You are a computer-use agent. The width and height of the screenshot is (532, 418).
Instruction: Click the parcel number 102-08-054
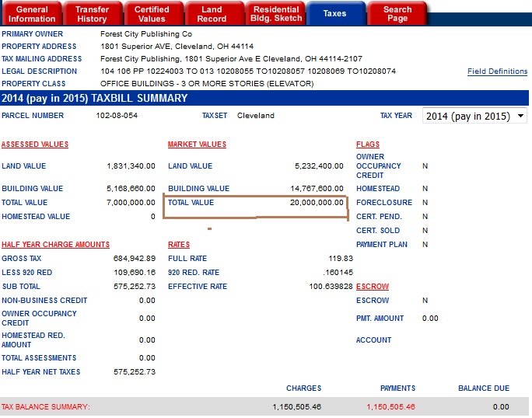(x=117, y=116)
